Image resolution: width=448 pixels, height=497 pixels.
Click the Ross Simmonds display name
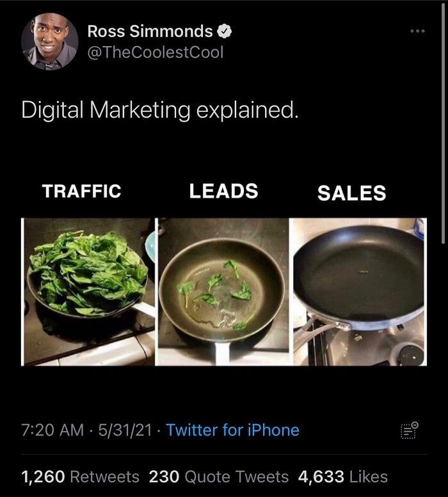point(150,31)
